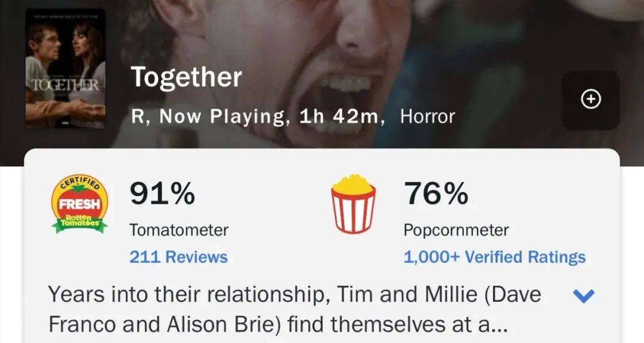This screenshot has width=644, height=343.
Task: Click the Certified Fresh tomato badge
Action: [79, 204]
